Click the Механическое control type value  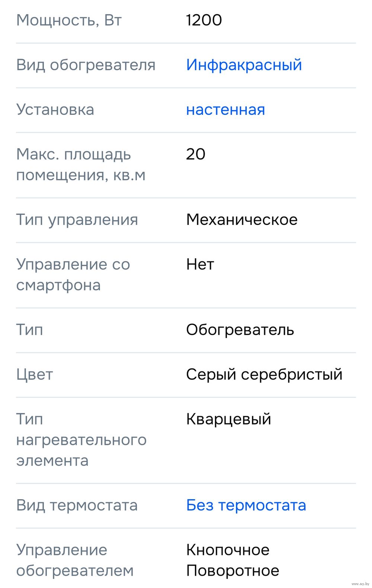coord(242,220)
